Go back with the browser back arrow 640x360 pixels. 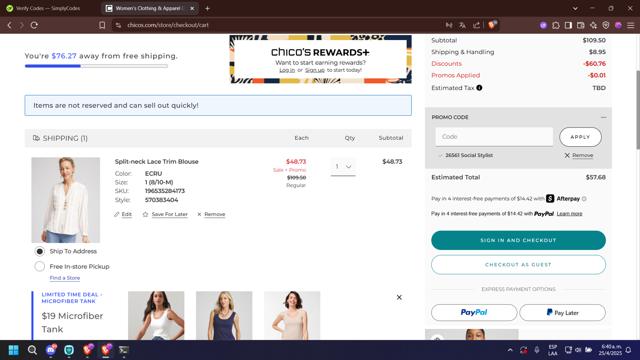click(9, 25)
